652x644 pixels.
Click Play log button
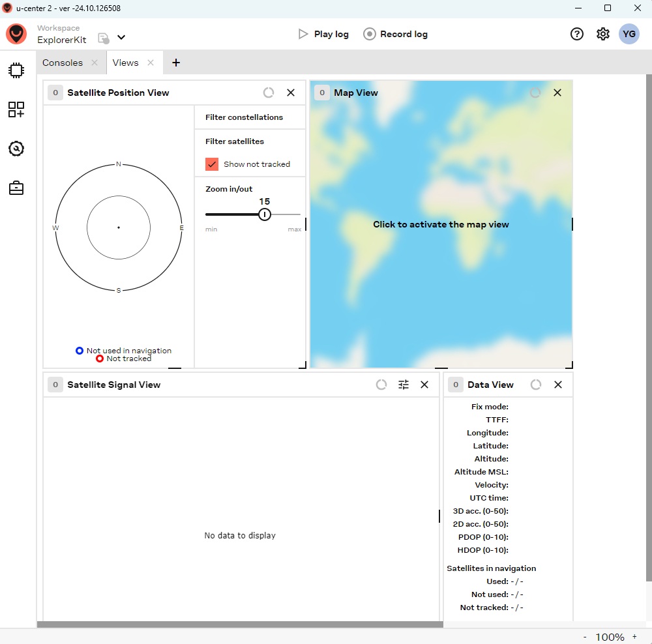[323, 34]
